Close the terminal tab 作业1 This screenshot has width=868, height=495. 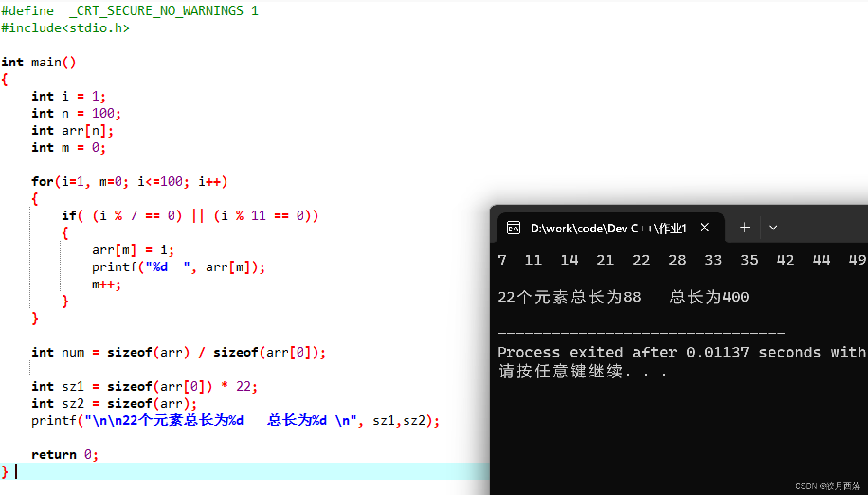(x=705, y=228)
